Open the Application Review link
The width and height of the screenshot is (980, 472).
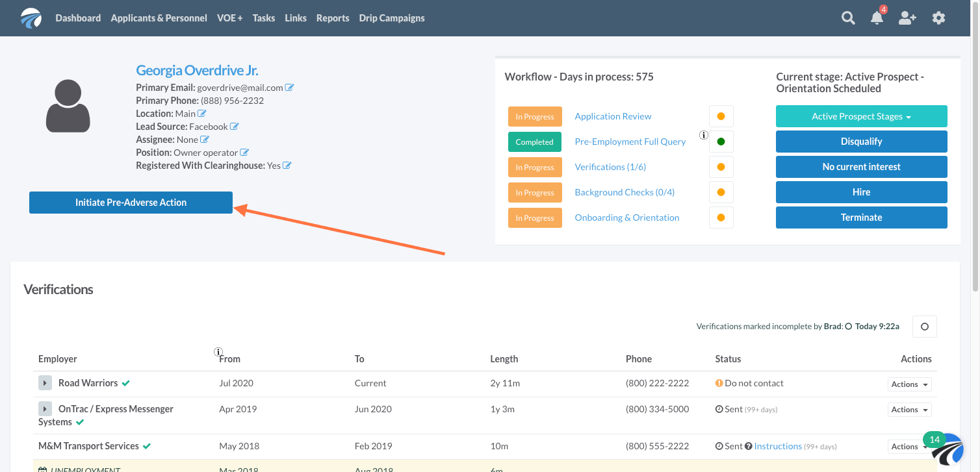tap(613, 116)
